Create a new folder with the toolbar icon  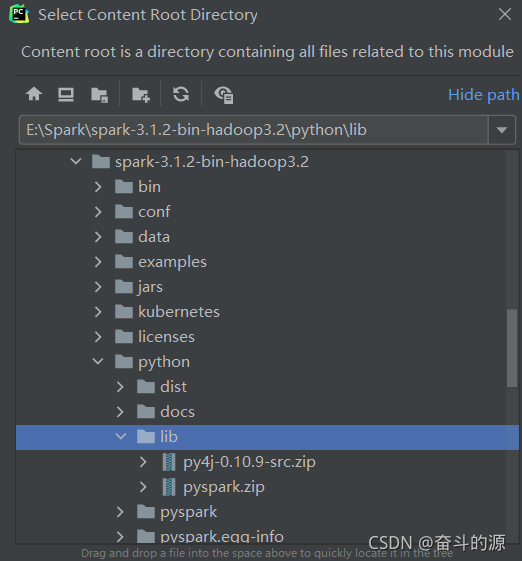141,95
